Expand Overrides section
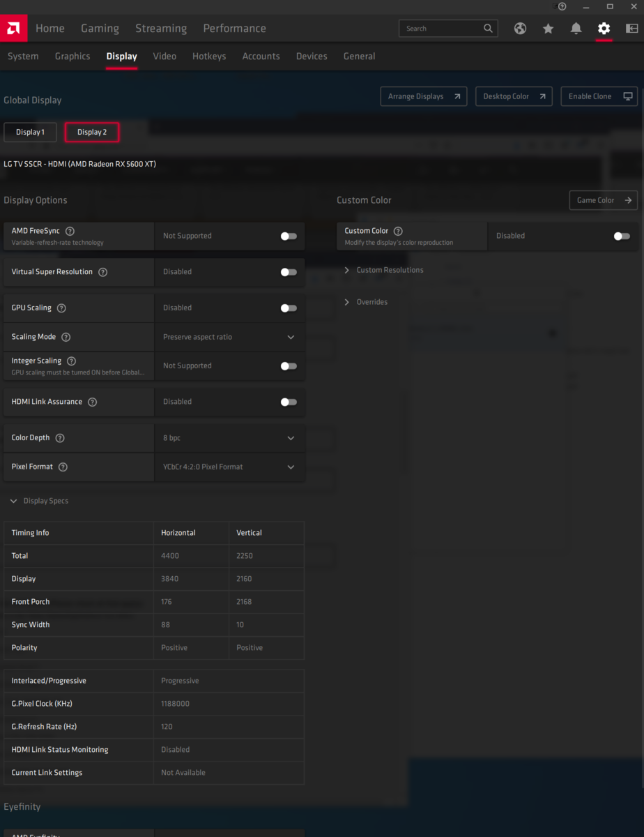The image size is (644, 837). (x=366, y=302)
